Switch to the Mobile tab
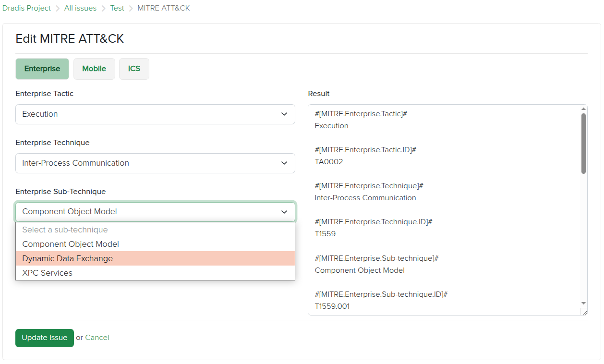The image size is (604, 364). click(94, 69)
